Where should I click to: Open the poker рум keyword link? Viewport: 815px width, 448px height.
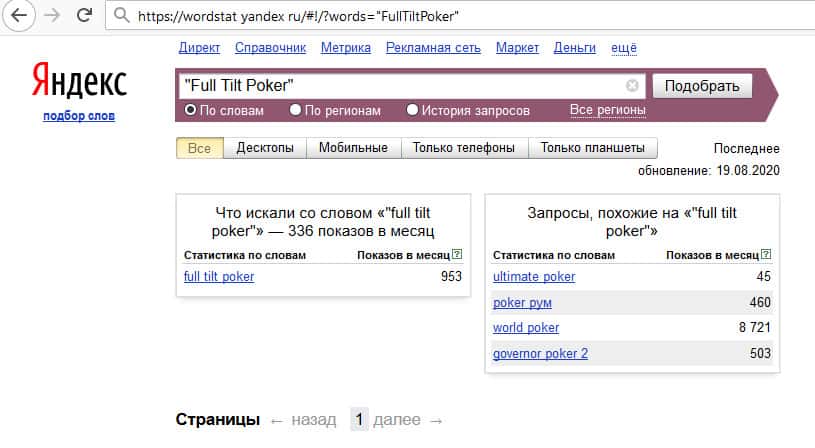tap(522, 302)
